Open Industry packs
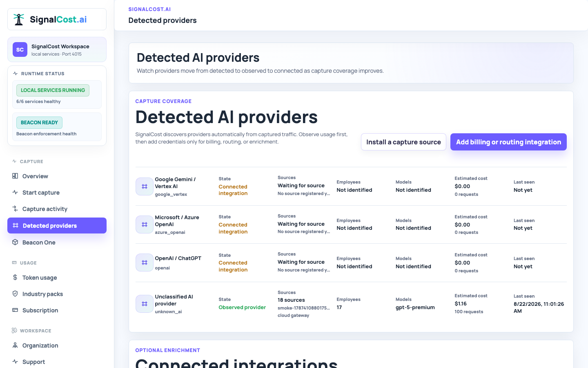Viewport: 588px width, 368px height. (x=57, y=294)
